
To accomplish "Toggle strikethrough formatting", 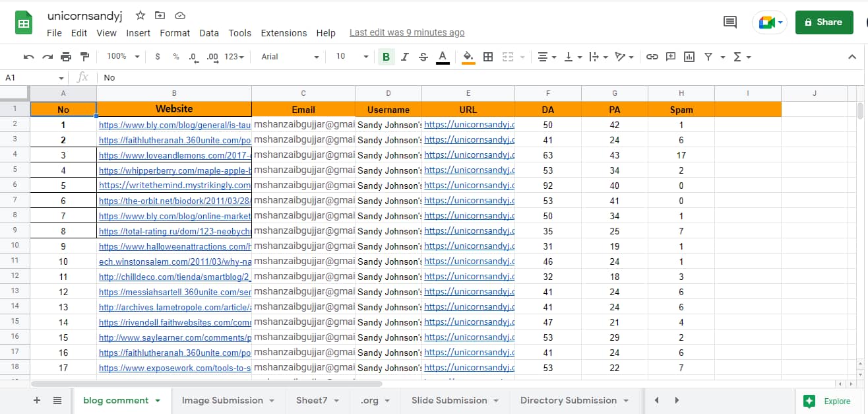I will point(423,57).
